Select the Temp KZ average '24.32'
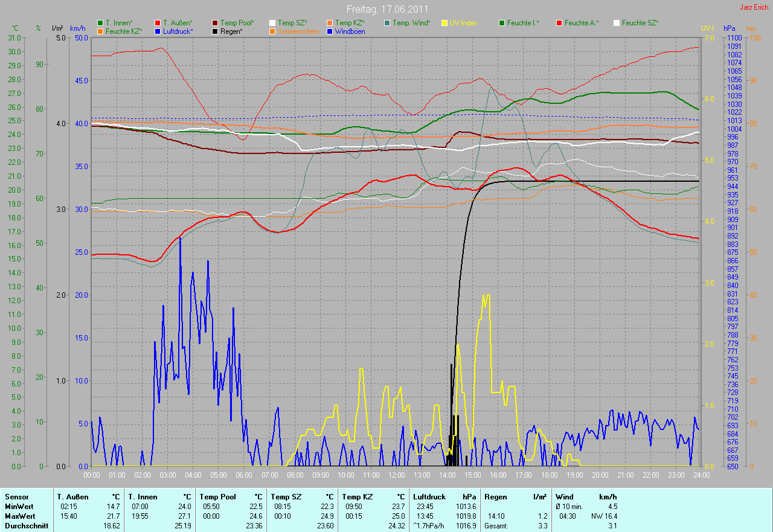773x532 pixels. tap(396, 526)
